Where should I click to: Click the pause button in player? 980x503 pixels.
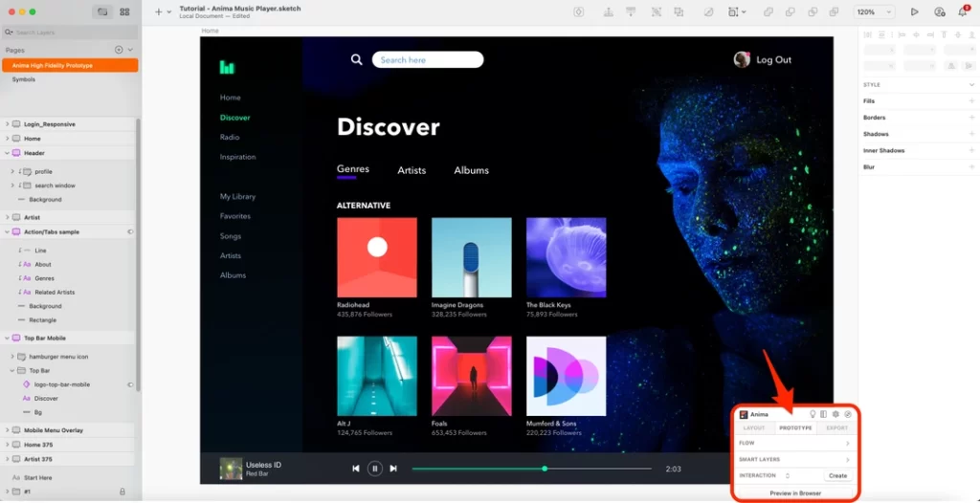pos(374,469)
